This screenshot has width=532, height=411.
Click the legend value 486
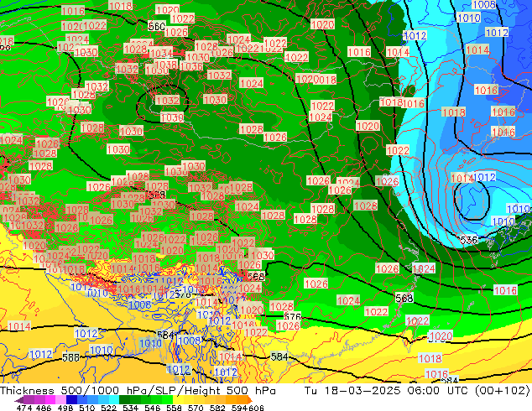(44, 408)
